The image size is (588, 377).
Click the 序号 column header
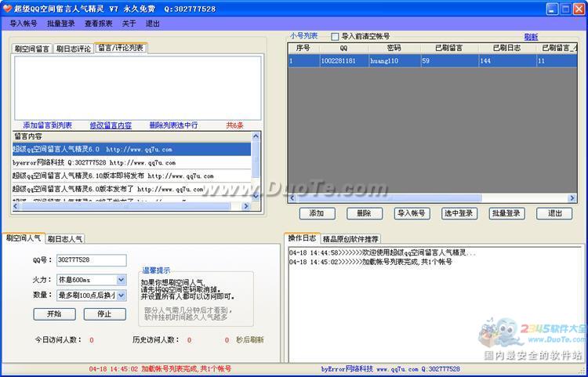tap(303, 48)
